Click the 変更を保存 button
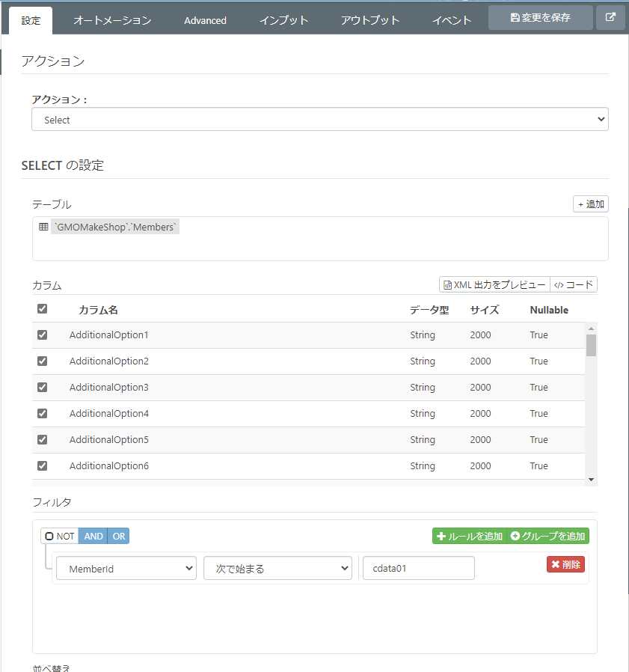 (x=540, y=17)
